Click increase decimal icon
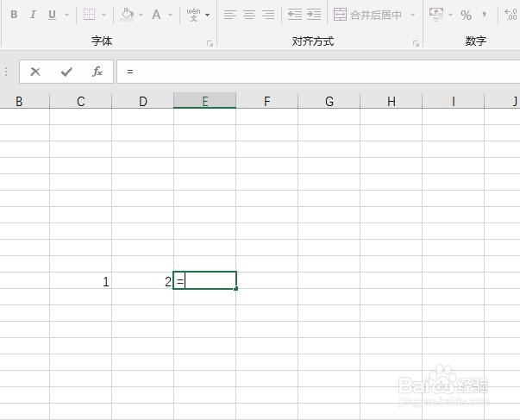 coord(511,15)
